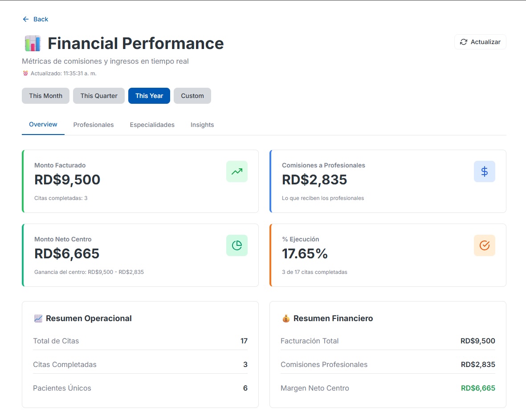This screenshot has width=526, height=420.
Task: Select the This Quarter period filter
Action: [99, 96]
